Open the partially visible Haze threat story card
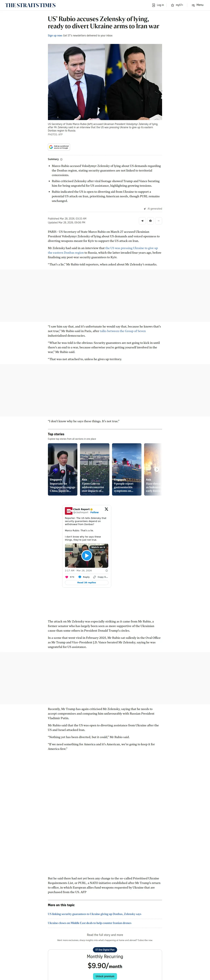This screenshot has width=210, height=980. (x=153, y=469)
